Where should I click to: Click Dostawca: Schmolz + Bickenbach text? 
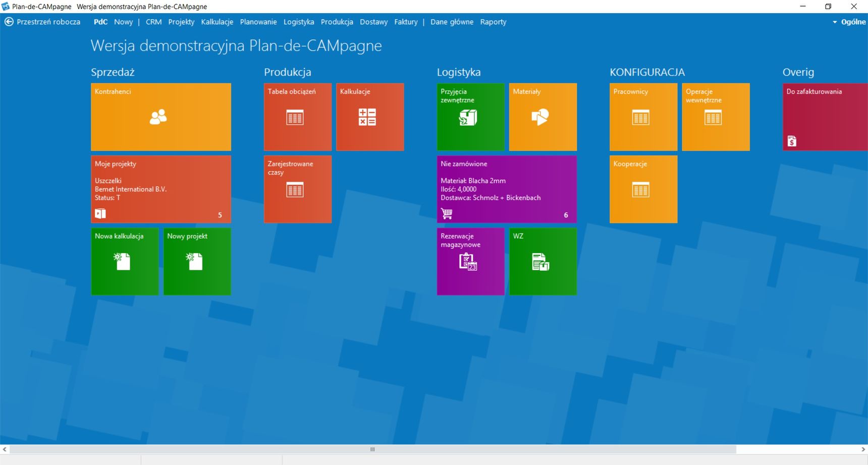[491, 198]
